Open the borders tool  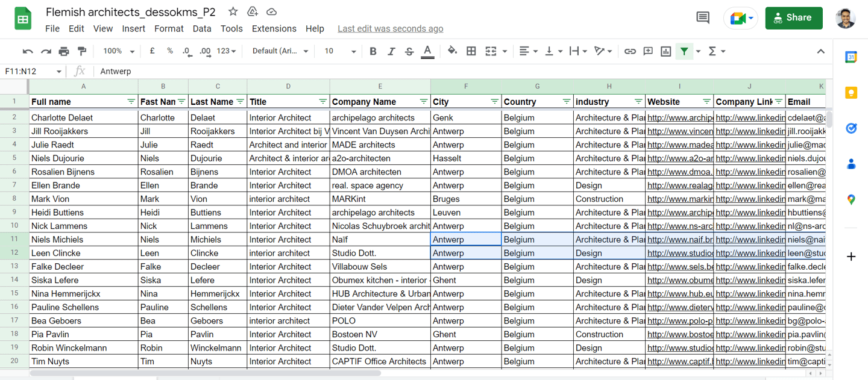point(471,51)
